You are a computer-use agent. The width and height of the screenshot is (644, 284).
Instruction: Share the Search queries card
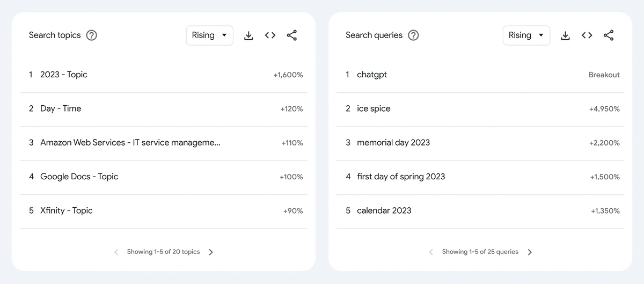[609, 35]
